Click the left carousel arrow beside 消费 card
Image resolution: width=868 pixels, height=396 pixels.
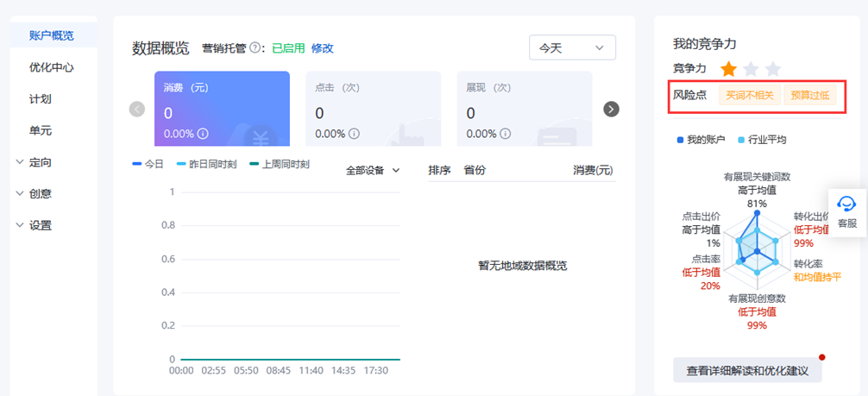pyautogui.click(x=136, y=109)
